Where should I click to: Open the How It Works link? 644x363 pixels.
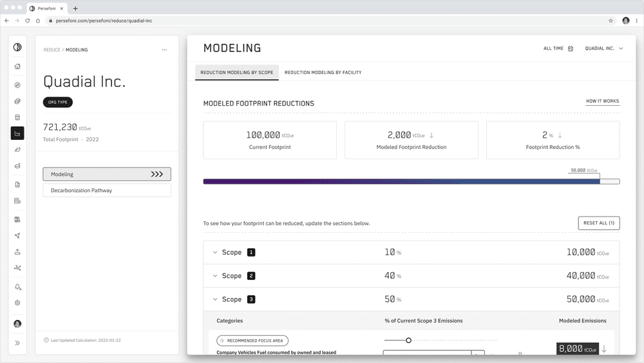click(602, 101)
